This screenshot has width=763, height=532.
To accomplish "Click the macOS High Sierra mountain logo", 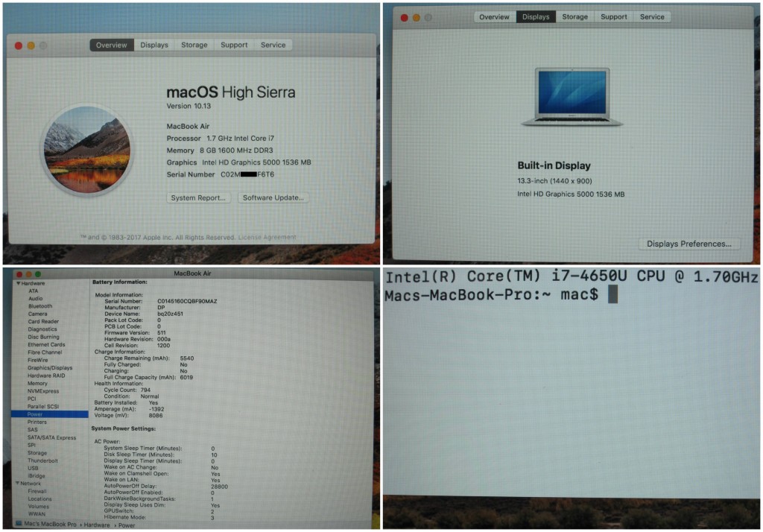I will (x=88, y=150).
